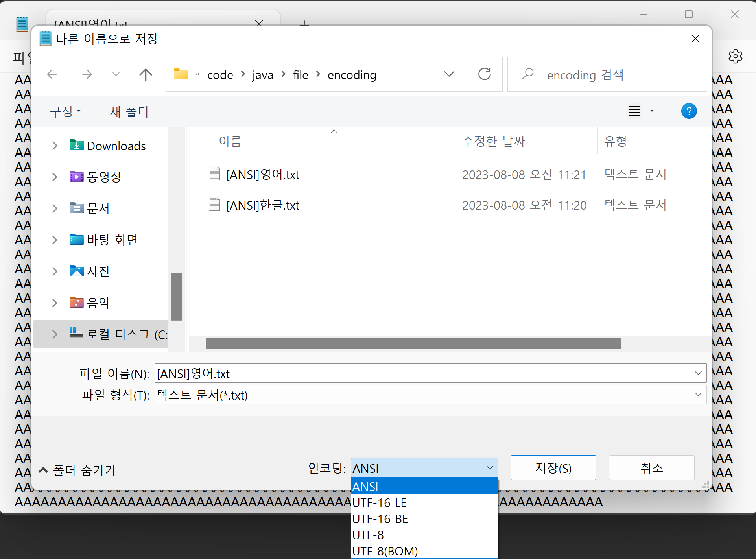
Task: Expand the 로컬 디스크 (C:) node
Action: [x=55, y=334]
